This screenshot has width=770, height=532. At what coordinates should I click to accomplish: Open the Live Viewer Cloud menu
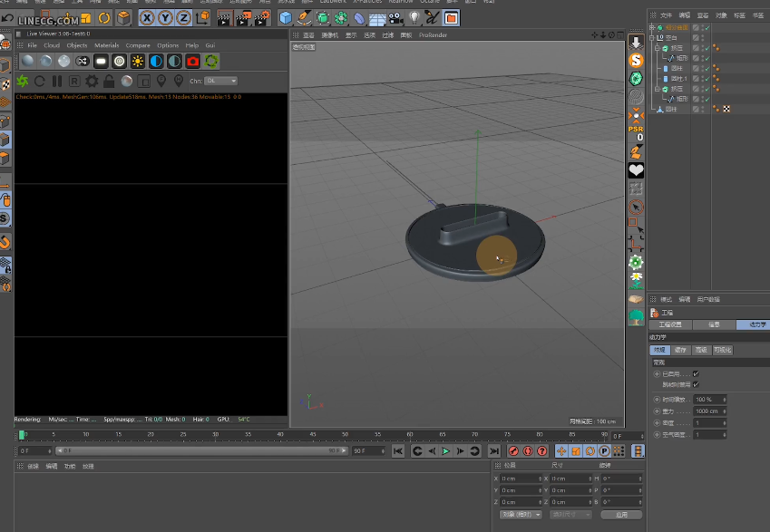tap(52, 45)
